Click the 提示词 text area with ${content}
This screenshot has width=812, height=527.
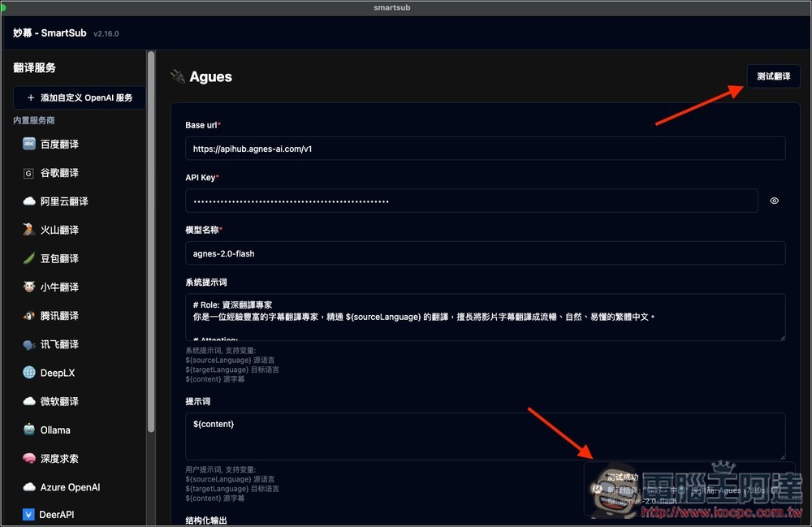pyautogui.click(x=486, y=436)
